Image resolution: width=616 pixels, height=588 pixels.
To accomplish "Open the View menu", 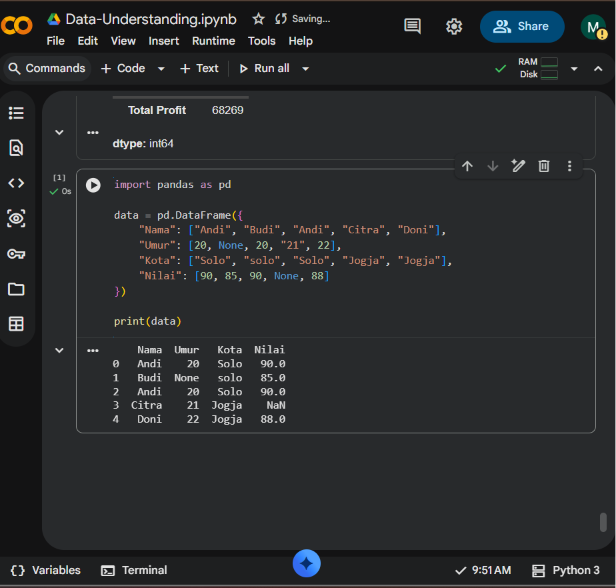I will click(x=123, y=41).
